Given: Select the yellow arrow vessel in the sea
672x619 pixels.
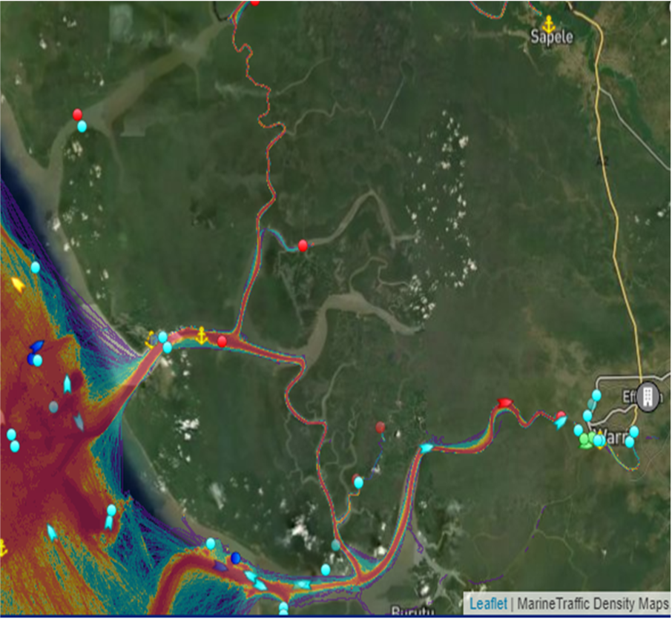Looking at the screenshot, I should click(18, 285).
